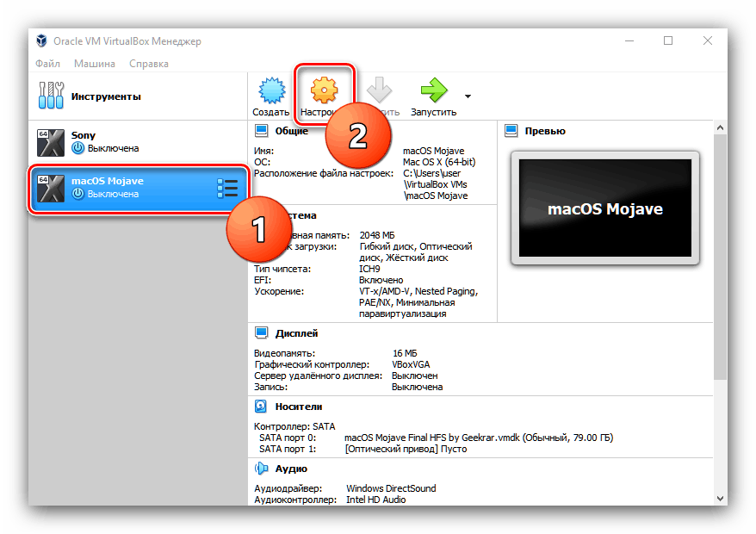
Task: Open the Файл menu
Action: coord(47,64)
